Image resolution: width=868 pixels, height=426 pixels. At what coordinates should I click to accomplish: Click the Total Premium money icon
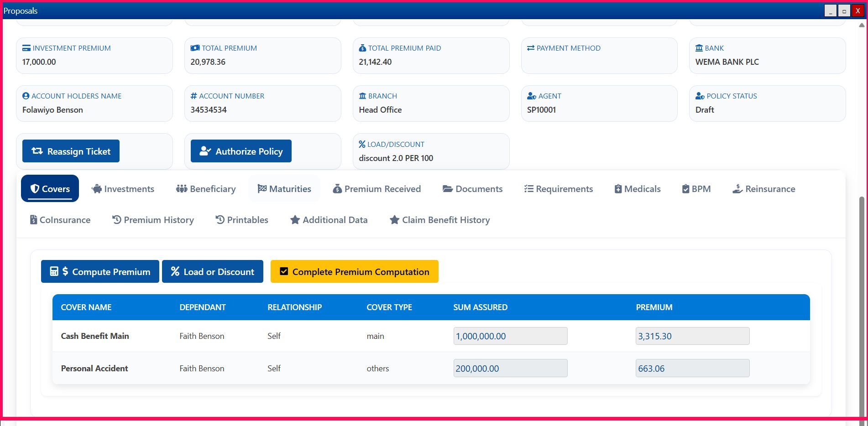[195, 48]
